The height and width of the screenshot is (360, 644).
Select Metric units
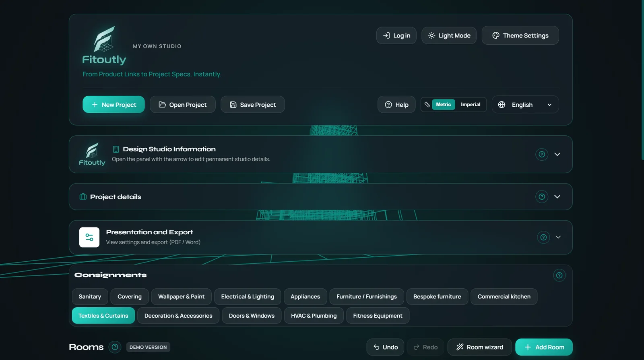[x=444, y=105]
